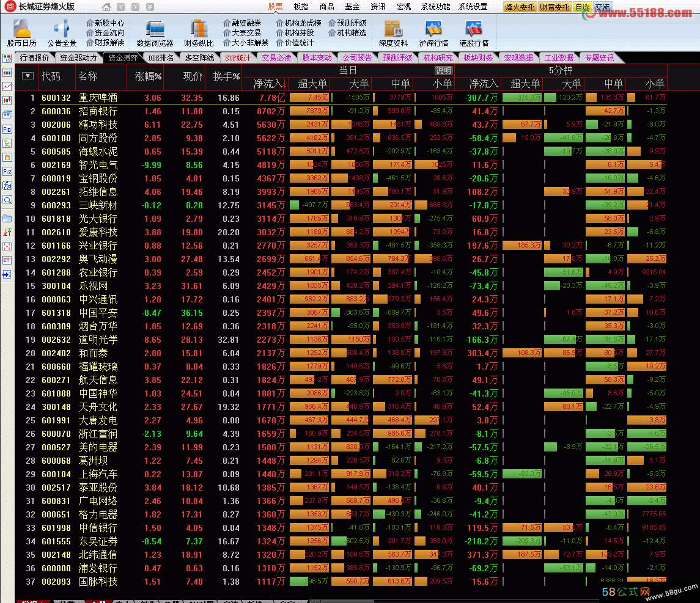The width and height of the screenshot is (700, 603).
Task: Open the 机构龙虎榜 link
Action: 298,23
